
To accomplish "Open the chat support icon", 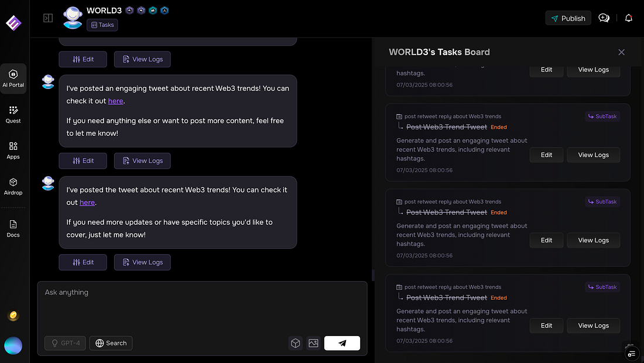I will point(604,18).
